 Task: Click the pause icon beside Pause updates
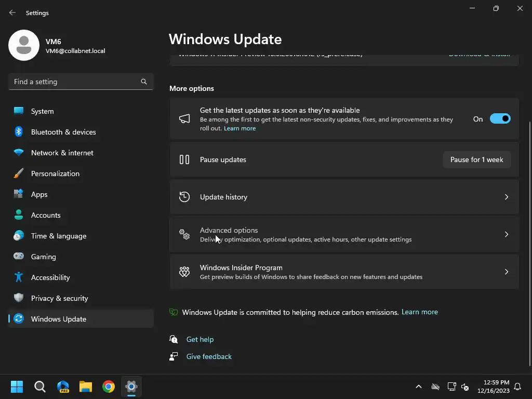184,159
